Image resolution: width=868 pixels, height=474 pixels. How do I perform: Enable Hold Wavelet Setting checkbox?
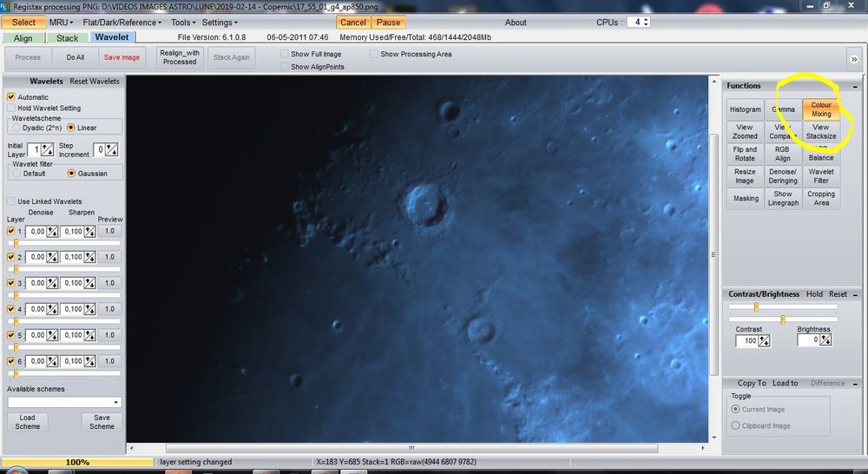click(x=11, y=108)
